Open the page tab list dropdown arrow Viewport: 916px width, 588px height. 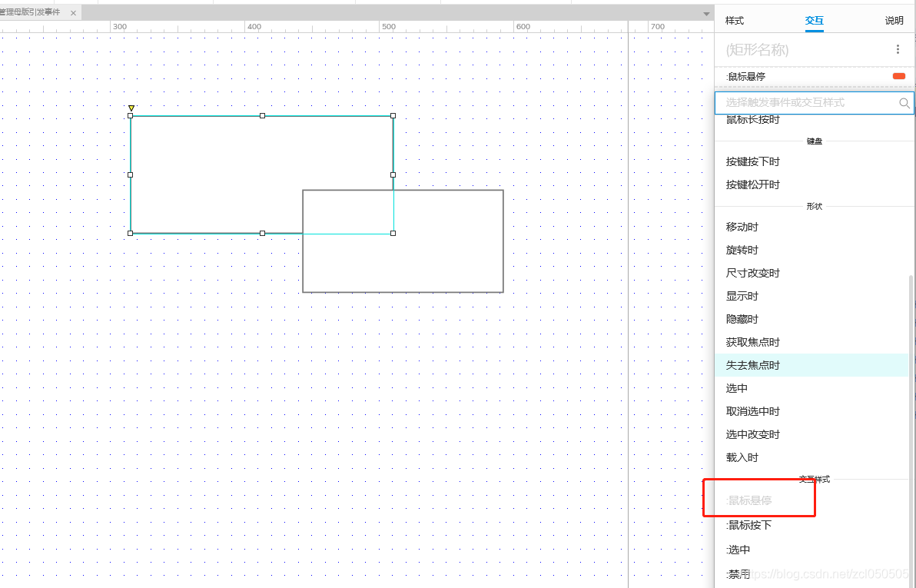pyautogui.click(x=706, y=13)
